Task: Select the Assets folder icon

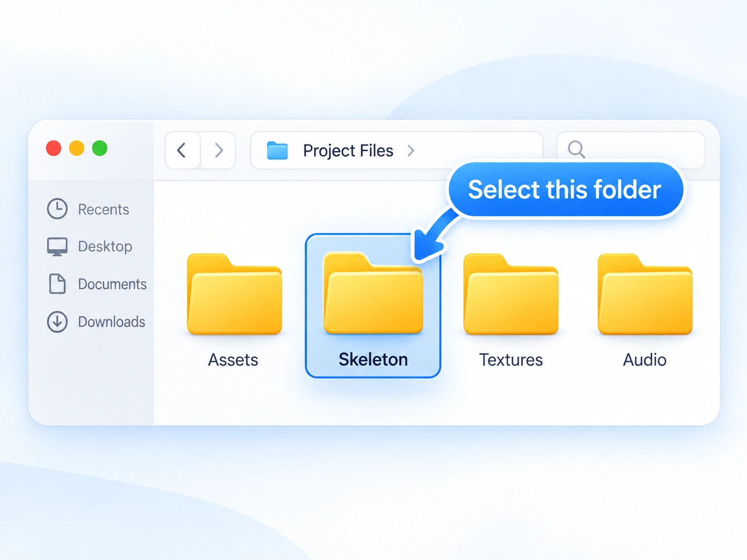Action: 234,294
